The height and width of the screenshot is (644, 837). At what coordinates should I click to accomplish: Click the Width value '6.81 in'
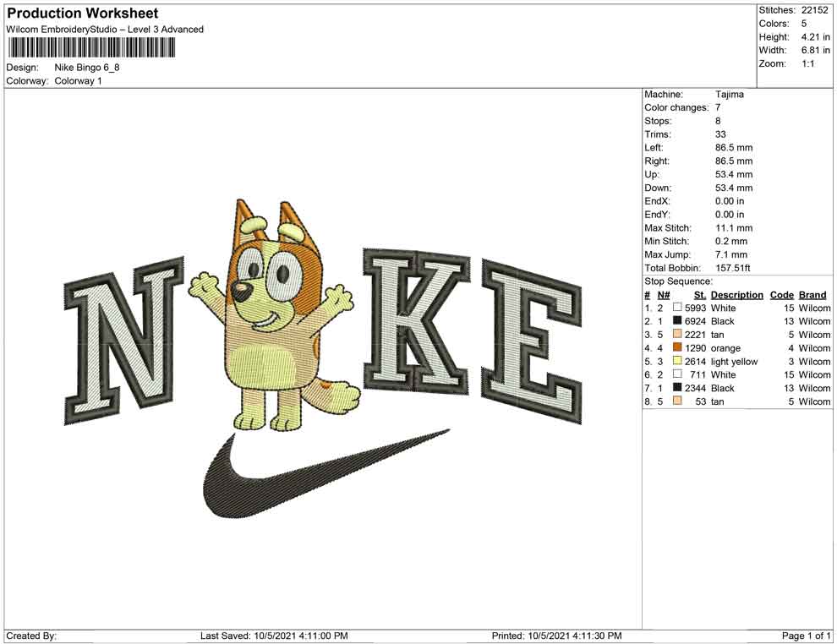point(816,50)
